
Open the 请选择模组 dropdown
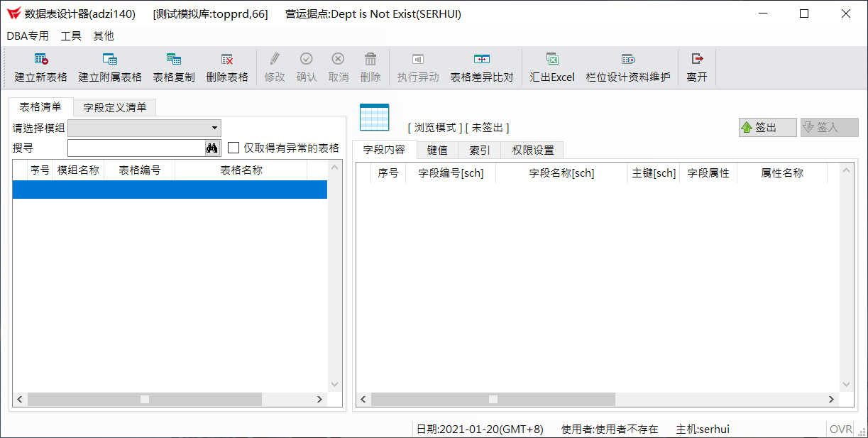coord(144,128)
